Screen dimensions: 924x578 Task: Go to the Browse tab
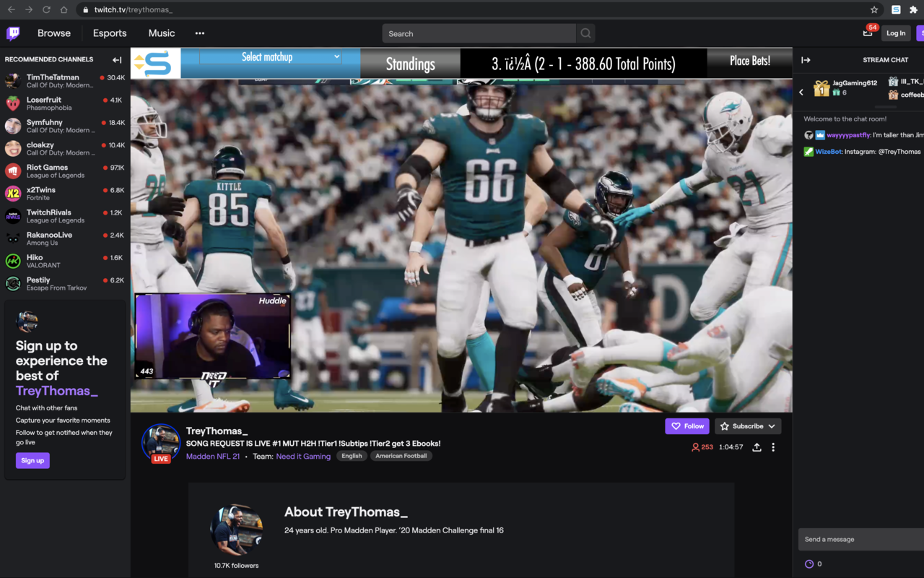(x=54, y=33)
